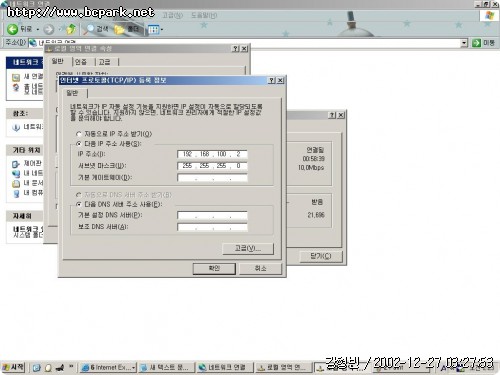Switch to 네트워크 연결 taskbar button
The height and width of the screenshot is (375, 500).
coord(225,368)
